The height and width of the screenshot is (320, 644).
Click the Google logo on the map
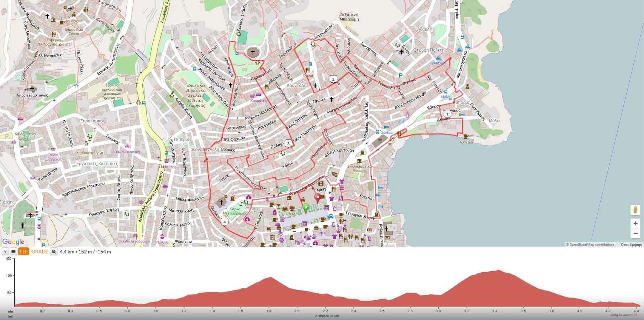point(13,242)
